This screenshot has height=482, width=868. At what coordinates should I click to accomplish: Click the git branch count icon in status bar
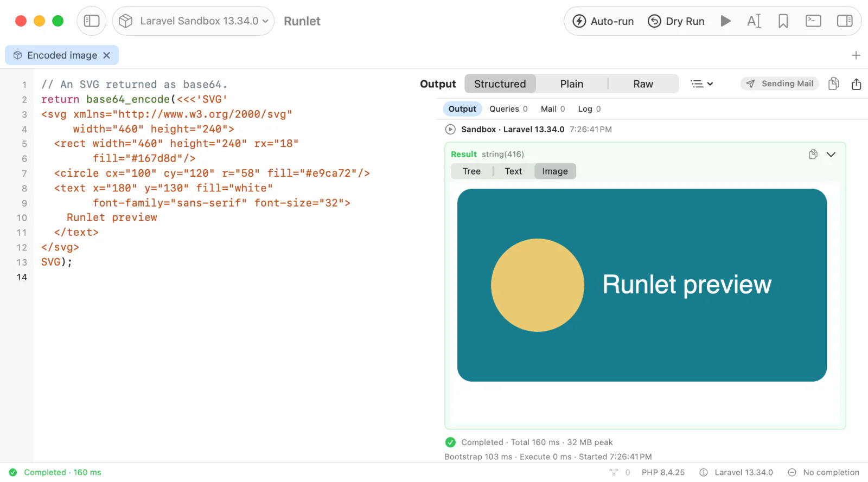pyautogui.click(x=614, y=472)
